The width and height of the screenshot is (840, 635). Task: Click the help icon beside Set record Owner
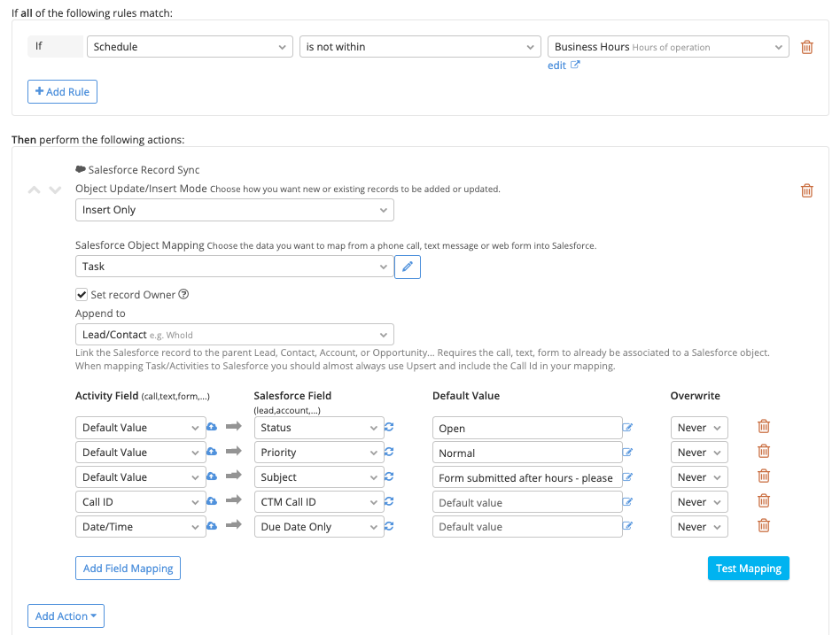pyautogui.click(x=184, y=295)
